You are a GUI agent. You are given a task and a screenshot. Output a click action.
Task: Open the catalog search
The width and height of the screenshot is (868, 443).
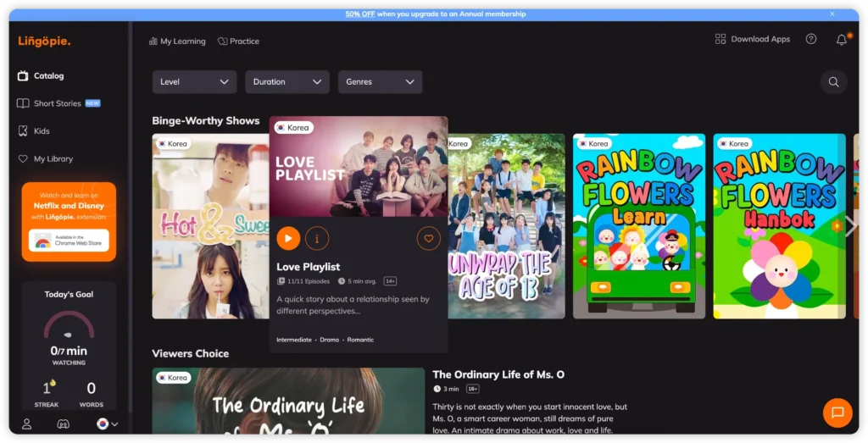[833, 82]
